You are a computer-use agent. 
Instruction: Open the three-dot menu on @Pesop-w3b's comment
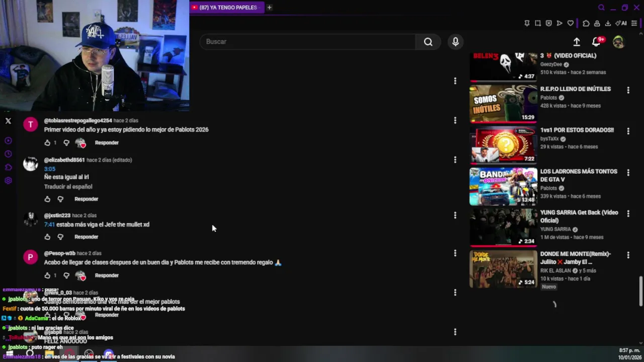point(455,253)
